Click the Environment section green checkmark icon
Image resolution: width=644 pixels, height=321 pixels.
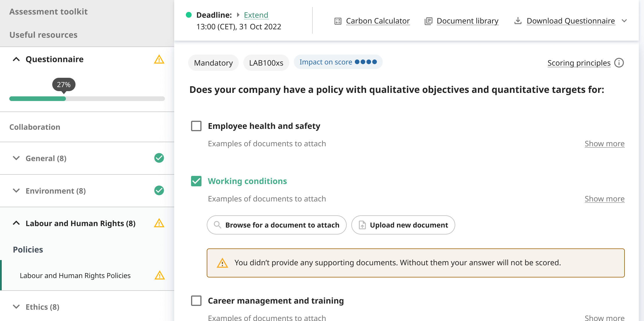tap(159, 191)
